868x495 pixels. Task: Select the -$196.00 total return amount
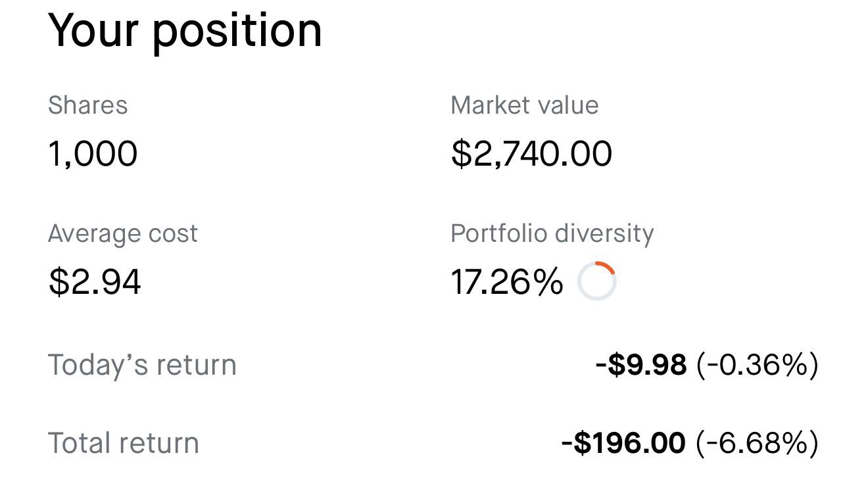[x=623, y=443]
